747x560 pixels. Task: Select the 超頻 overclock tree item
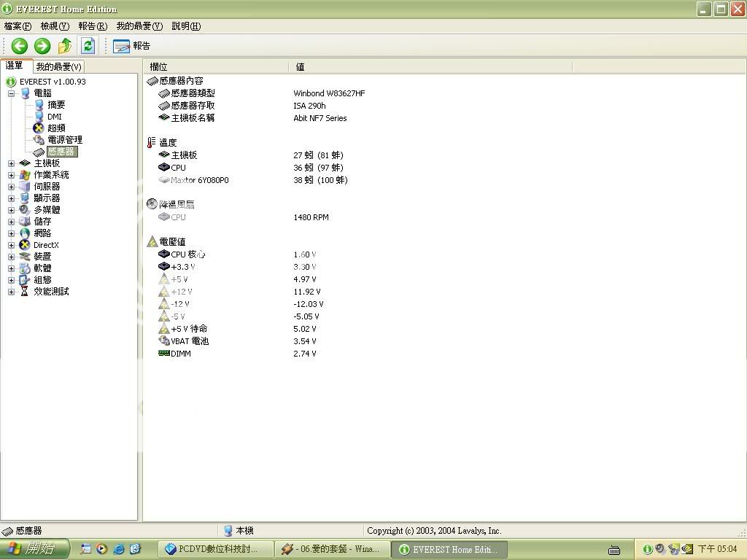[x=55, y=128]
